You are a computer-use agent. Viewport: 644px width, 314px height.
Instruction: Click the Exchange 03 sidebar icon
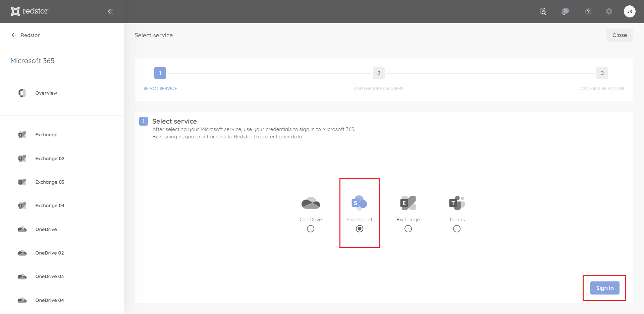22,182
